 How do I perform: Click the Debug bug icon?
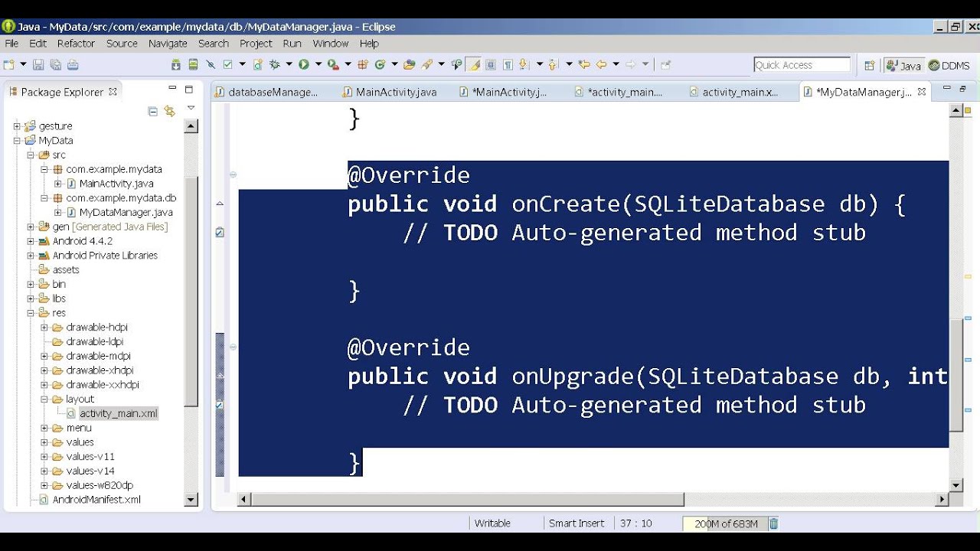click(274, 65)
